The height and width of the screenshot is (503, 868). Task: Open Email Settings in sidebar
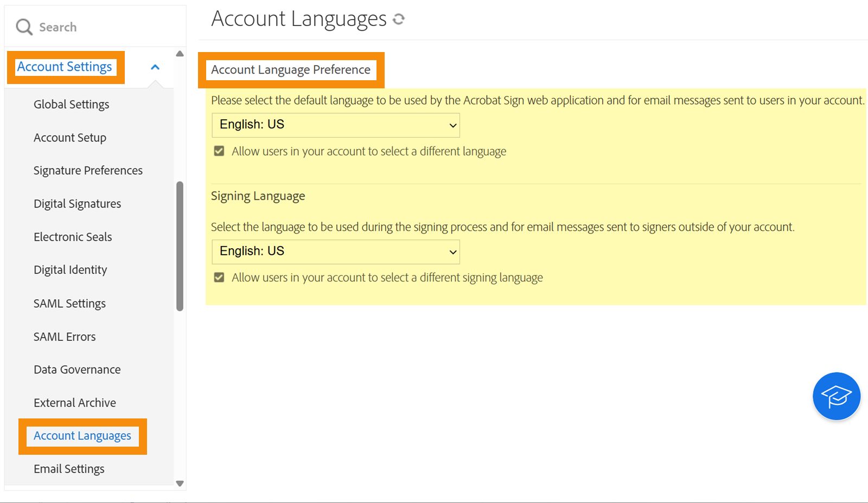tap(69, 469)
